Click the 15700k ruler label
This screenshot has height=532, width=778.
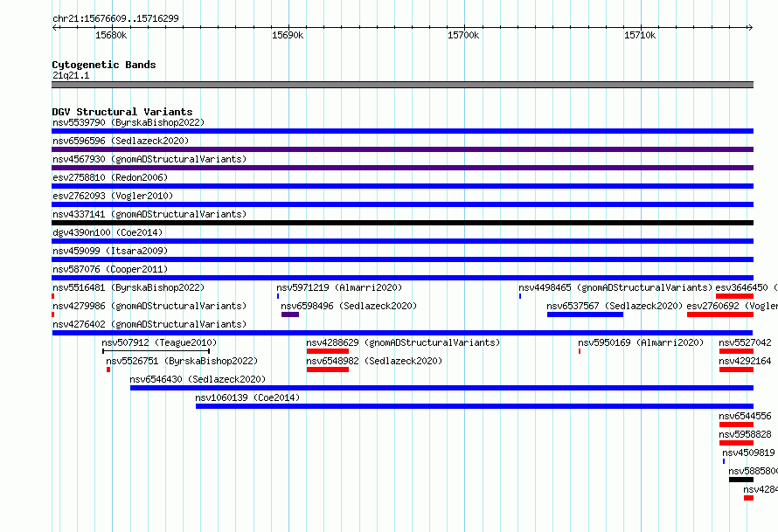pos(463,35)
